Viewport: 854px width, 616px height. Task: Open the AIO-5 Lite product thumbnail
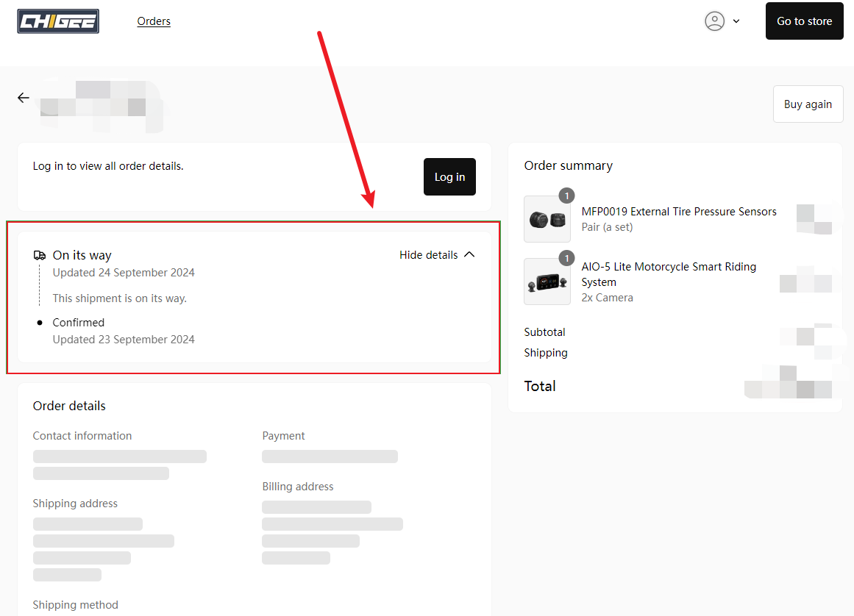coord(547,282)
